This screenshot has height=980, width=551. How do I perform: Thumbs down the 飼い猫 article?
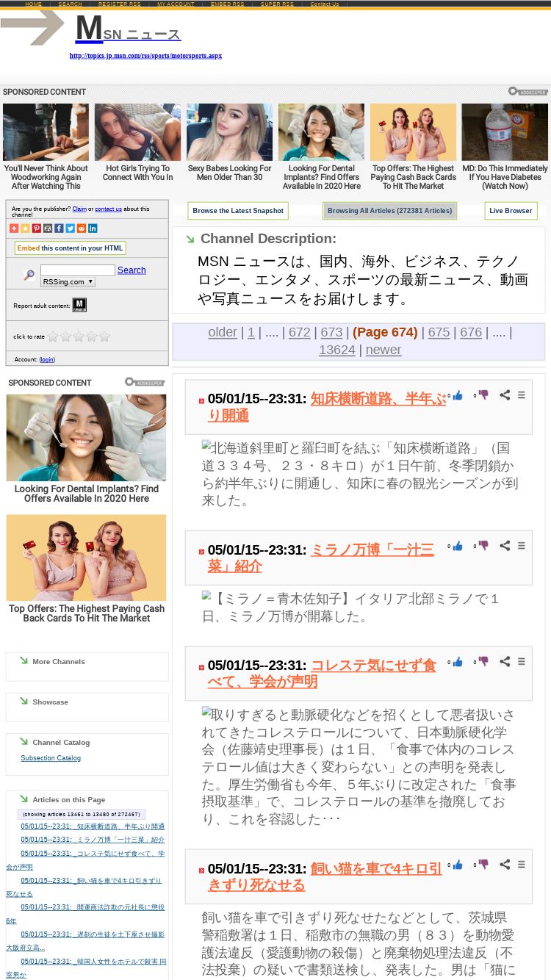(483, 865)
